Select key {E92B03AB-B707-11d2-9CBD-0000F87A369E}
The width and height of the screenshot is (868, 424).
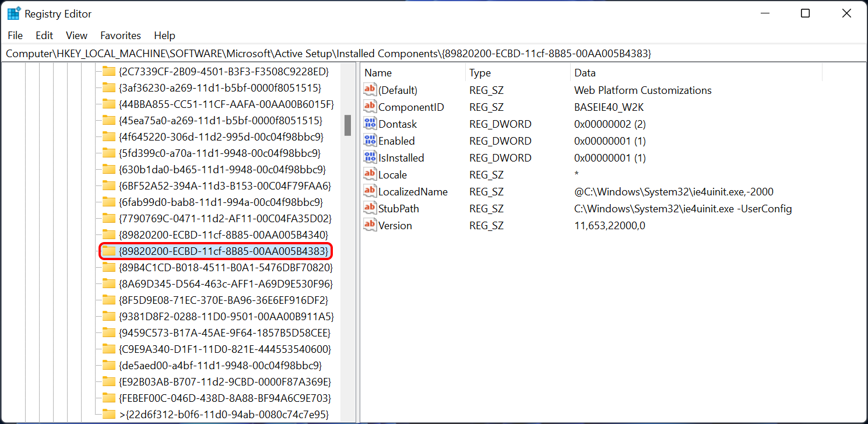coord(224,382)
